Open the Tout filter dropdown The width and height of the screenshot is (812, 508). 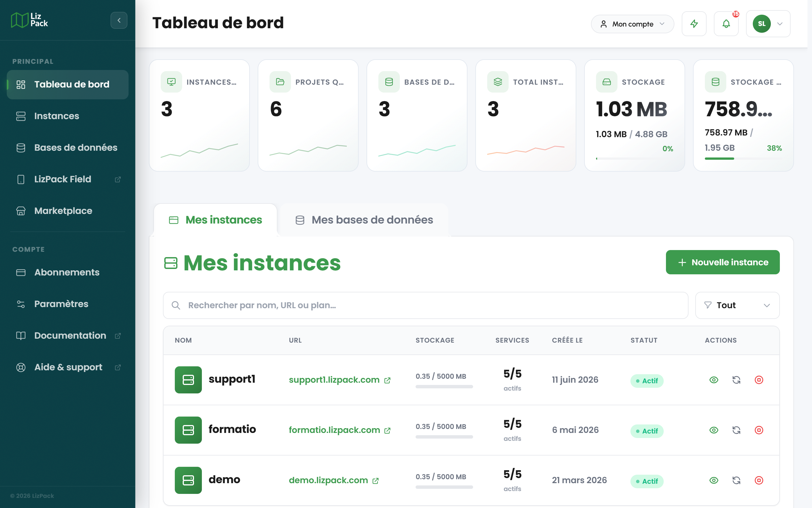tap(737, 305)
